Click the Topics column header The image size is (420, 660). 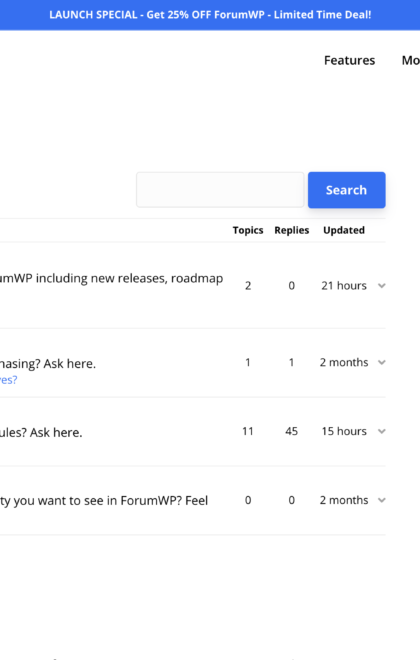[x=248, y=230]
